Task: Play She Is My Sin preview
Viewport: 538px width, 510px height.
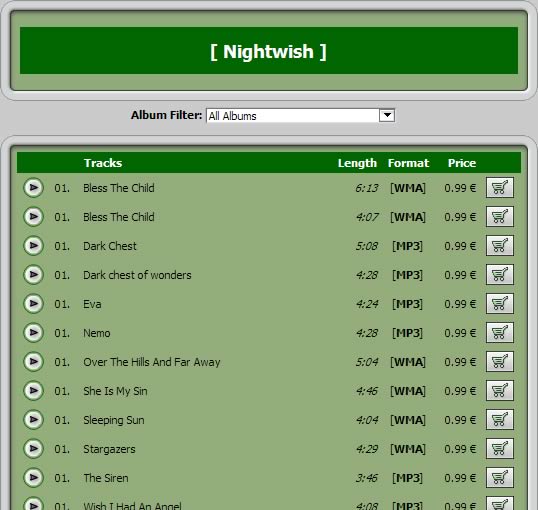Action: coord(33,391)
